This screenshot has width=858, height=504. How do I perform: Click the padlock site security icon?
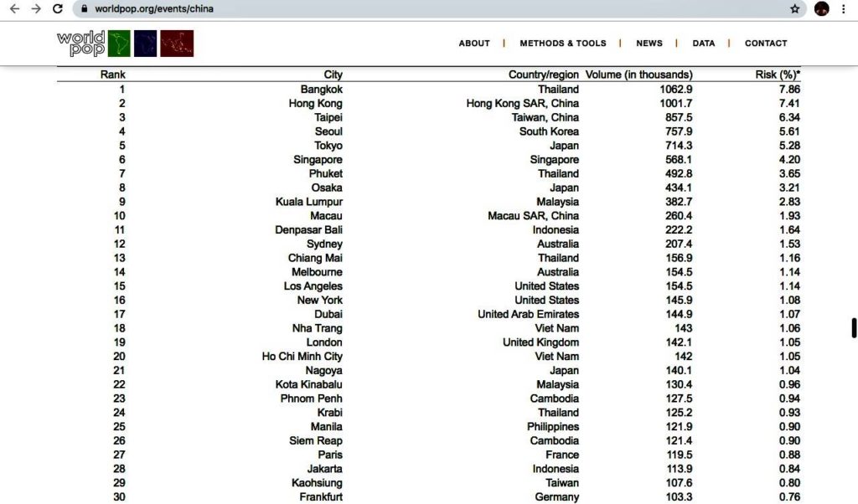tap(84, 8)
